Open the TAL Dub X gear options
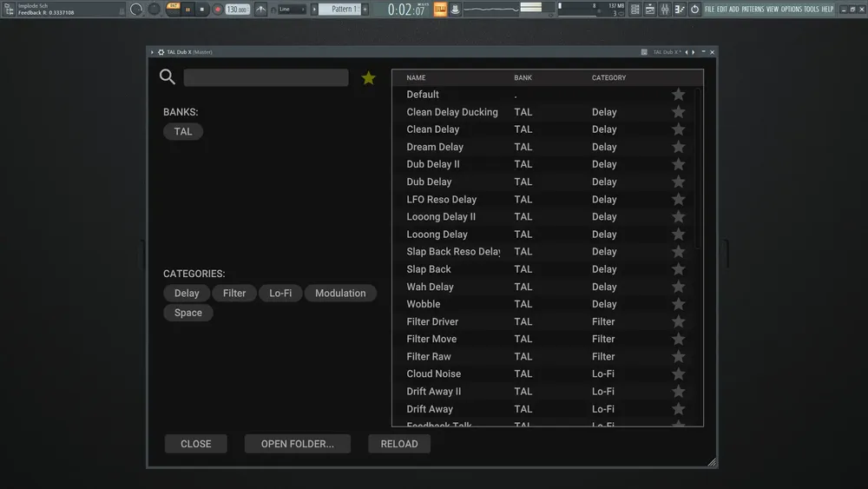The width and height of the screenshot is (868, 489). point(161,52)
